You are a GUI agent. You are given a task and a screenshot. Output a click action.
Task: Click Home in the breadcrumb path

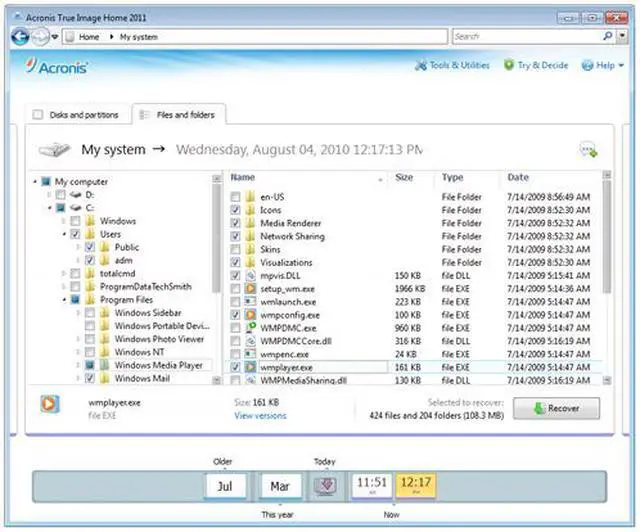coord(89,37)
